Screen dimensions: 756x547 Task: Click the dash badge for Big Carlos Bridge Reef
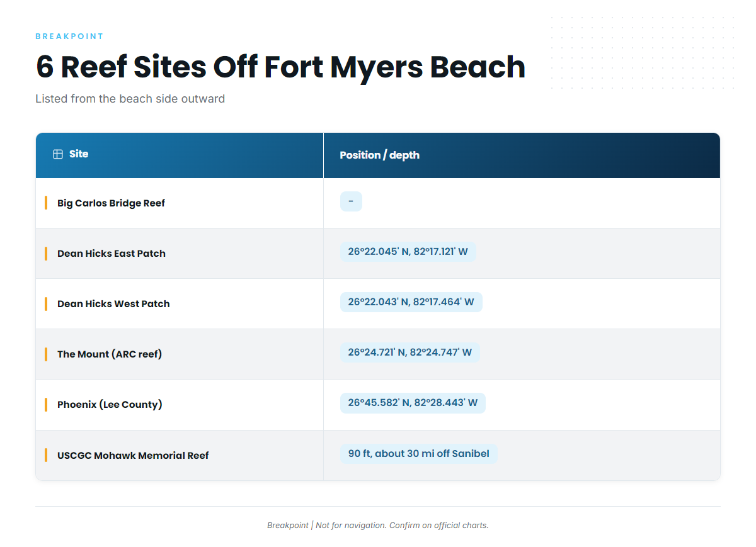pyautogui.click(x=351, y=201)
